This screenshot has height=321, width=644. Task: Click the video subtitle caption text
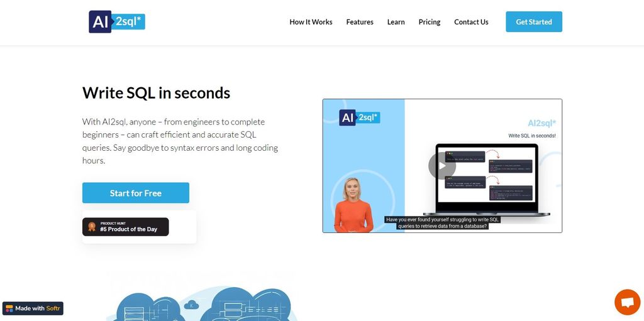(442, 223)
